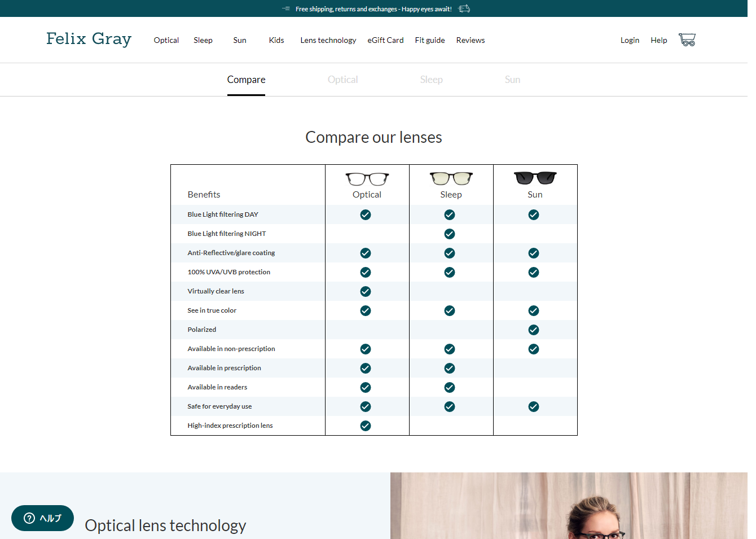Click Sleep checkmark for 100% UVA/UVB protection
This screenshot has height=539, width=756.
point(450,272)
